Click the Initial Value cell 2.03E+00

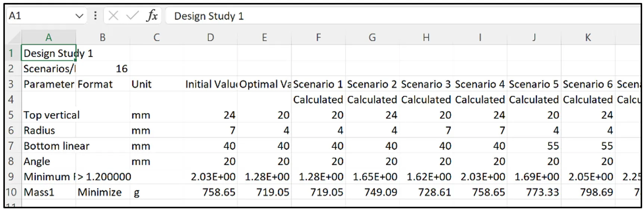211,176
